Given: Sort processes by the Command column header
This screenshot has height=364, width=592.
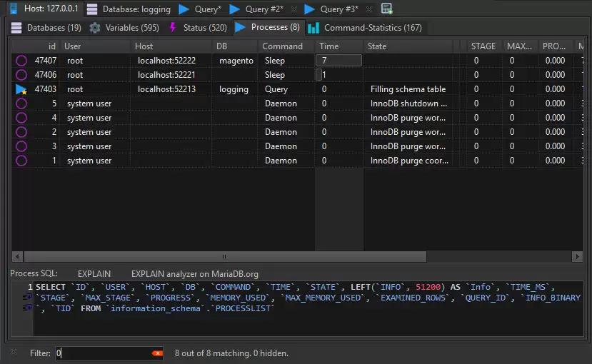Looking at the screenshot, I should [283, 46].
